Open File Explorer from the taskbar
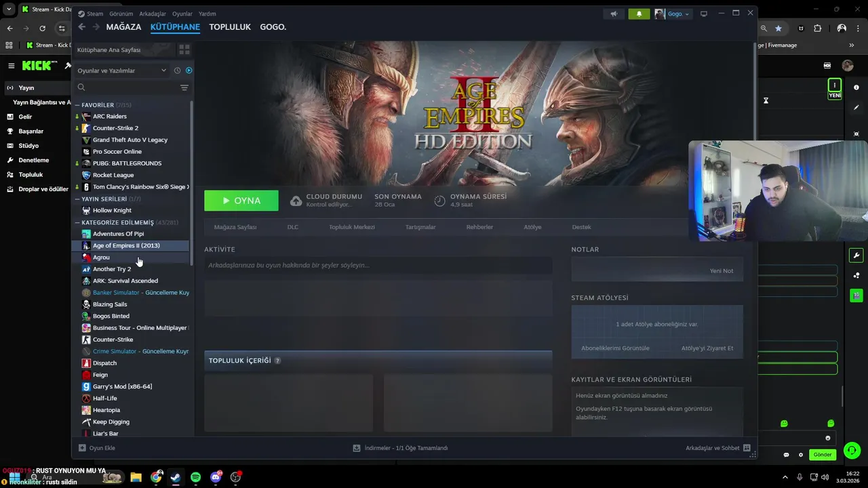 click(136, 477)
